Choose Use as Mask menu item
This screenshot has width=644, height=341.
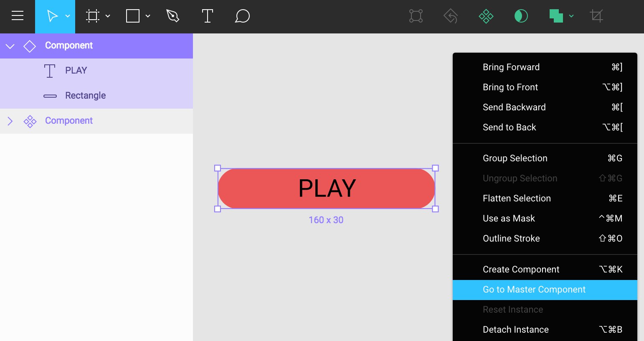tap(545, 218)
